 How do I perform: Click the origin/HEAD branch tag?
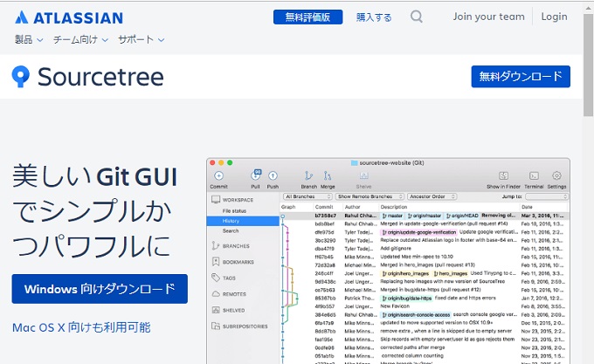pyautogui.click(x=462, y=216)
